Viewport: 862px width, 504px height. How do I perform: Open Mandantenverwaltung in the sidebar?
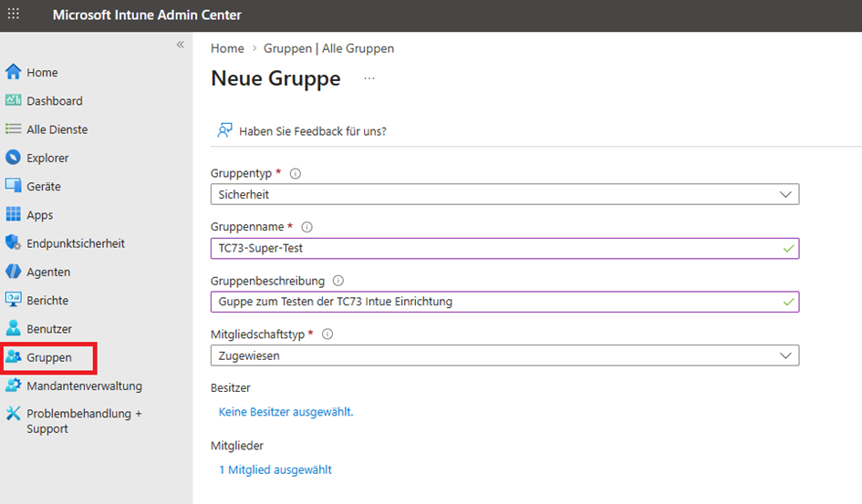tap(85, 386)
